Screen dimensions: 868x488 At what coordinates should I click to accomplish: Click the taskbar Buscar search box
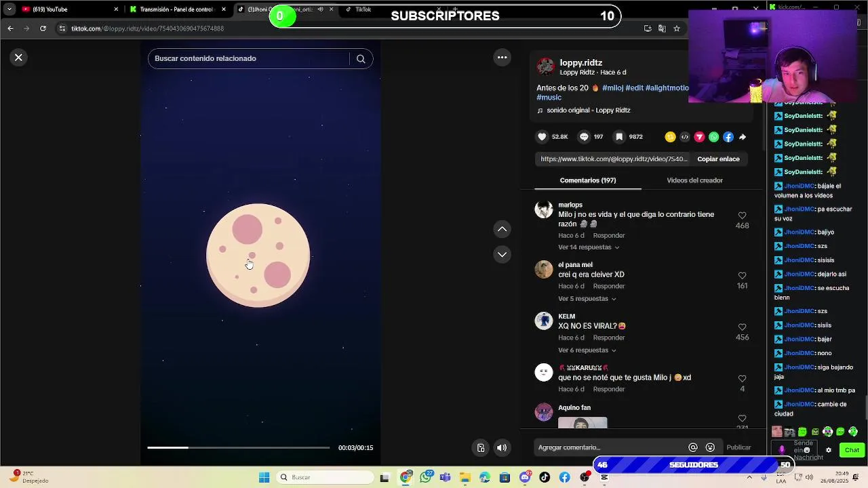(x=324, y=477)
